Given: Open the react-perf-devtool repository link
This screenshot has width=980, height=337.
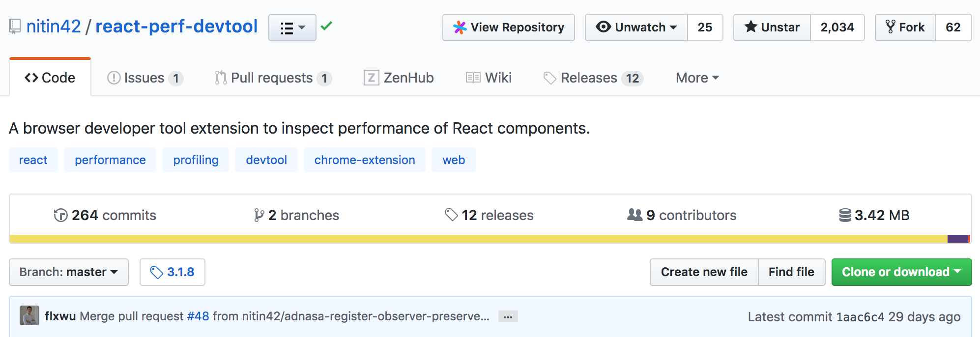Looking at the screenshot, I should (176, 27).
